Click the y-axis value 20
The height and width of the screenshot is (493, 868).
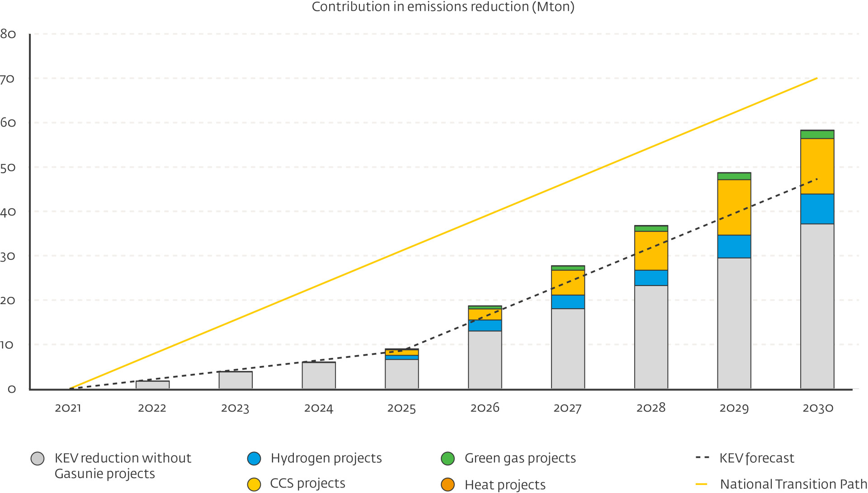8,300
